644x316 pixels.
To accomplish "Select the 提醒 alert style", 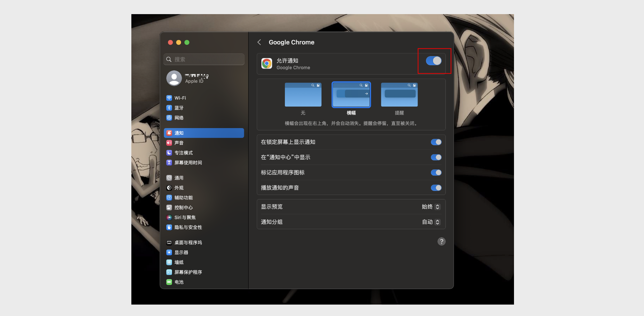I will 399,95.
